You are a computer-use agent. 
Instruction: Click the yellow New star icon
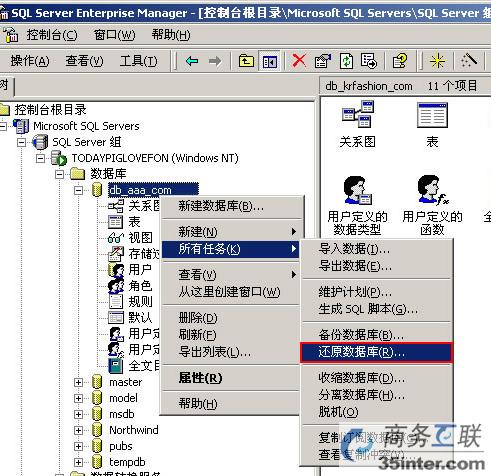pos(437,61)
